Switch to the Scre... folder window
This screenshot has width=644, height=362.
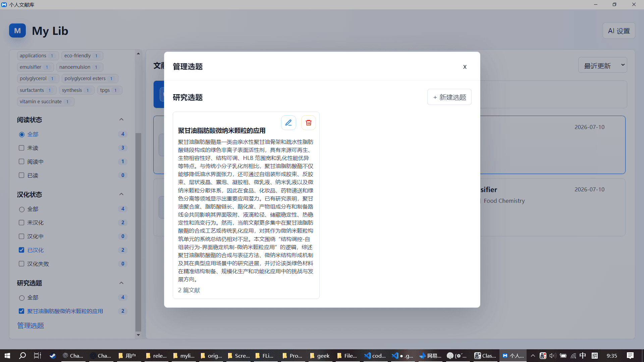[x=238, y=356]
